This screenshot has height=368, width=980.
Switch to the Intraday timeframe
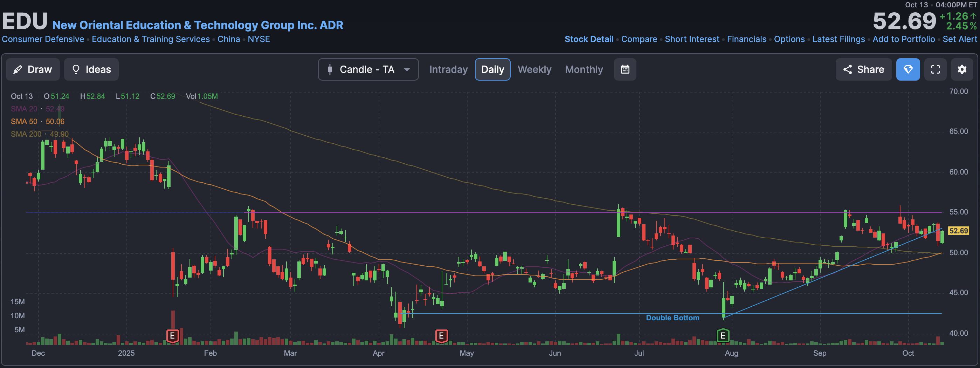[x=448, y=69]
